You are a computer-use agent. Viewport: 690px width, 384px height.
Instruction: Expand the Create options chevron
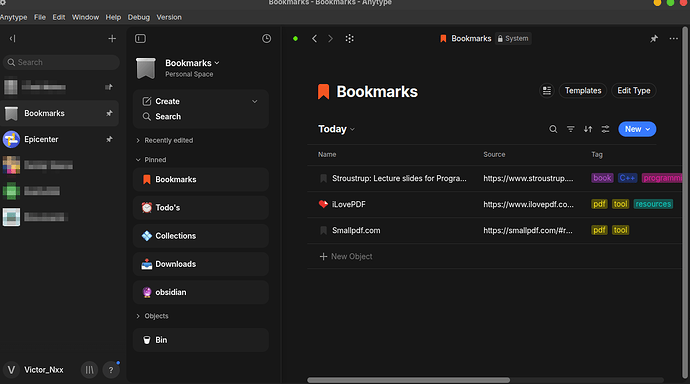pos(254,101)
